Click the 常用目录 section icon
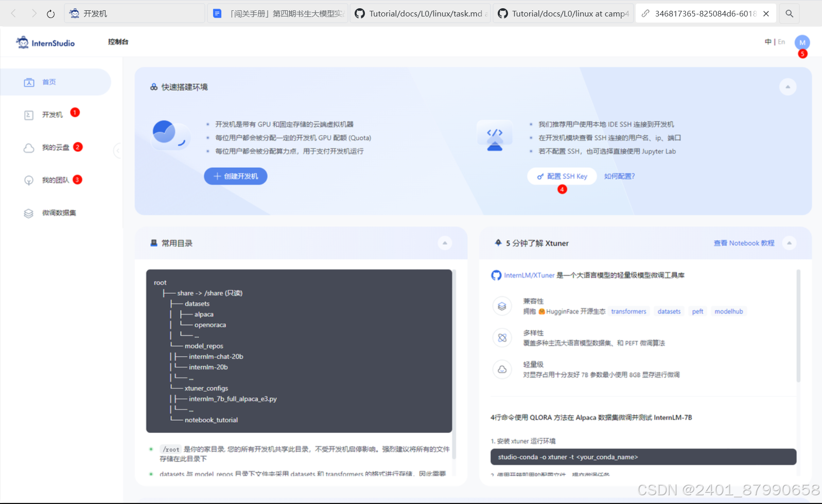Image resolution: width=822 pixels, height=504 pixels. 154,243
